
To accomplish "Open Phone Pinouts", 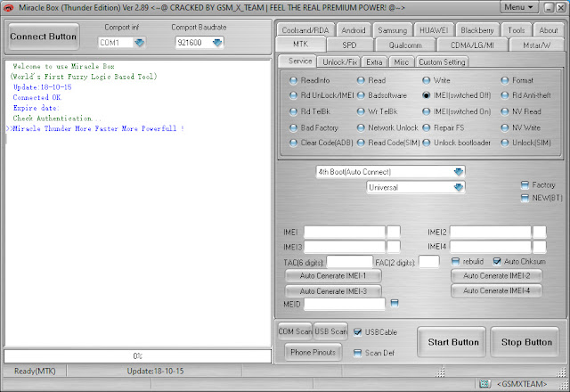I will pyautogui.click(x=313, y=352).
